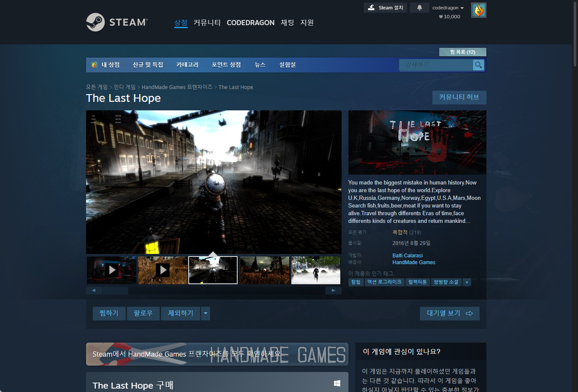Select the foggy white screenshot thumbnail
The height and width of the screenshot is (392, 578).
point(316,270)
